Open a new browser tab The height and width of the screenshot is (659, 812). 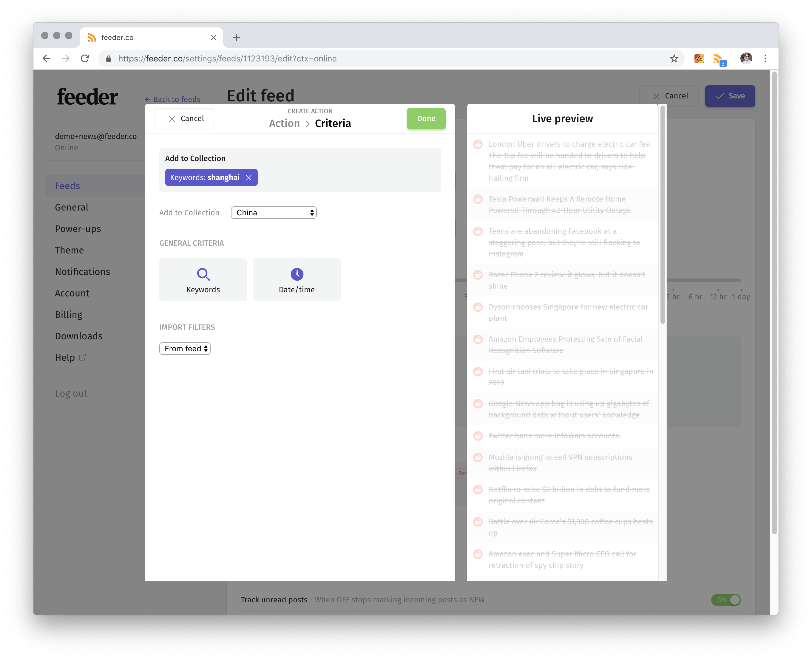pyautogui.click(x=236, y=38)
